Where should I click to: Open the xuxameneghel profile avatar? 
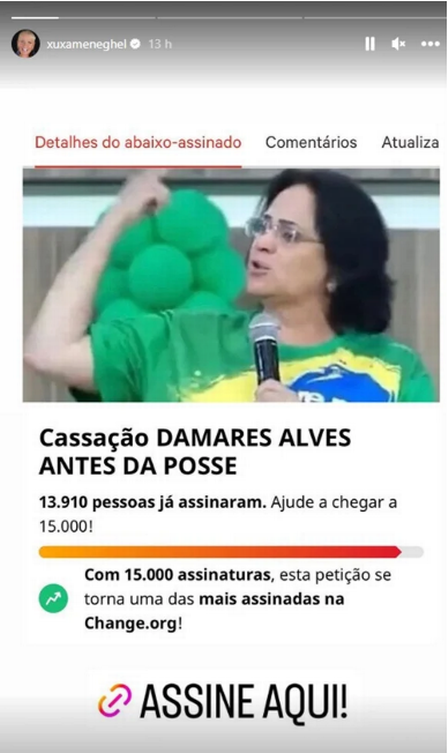click(x=25, y=44)
